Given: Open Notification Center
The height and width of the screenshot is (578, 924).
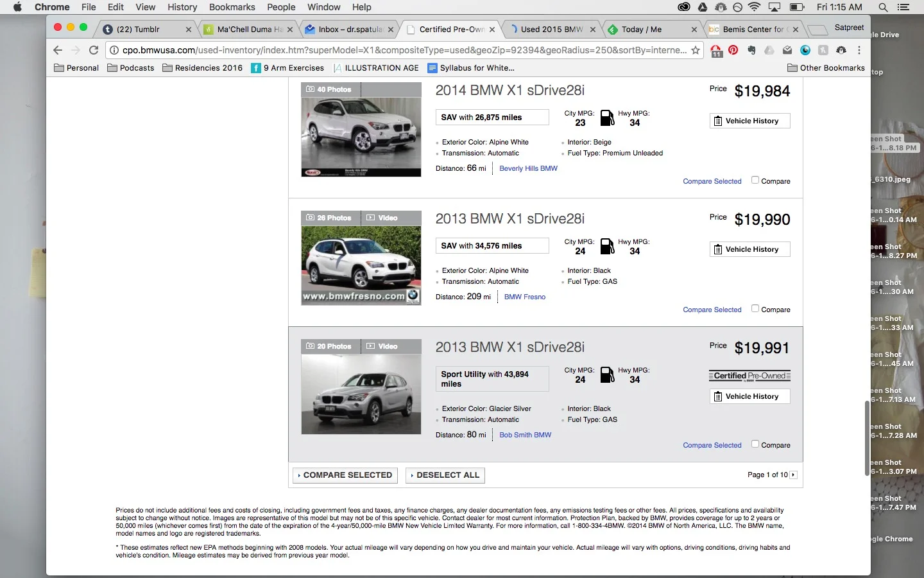Looking at the screenshot, I should (x=903, y=7).
